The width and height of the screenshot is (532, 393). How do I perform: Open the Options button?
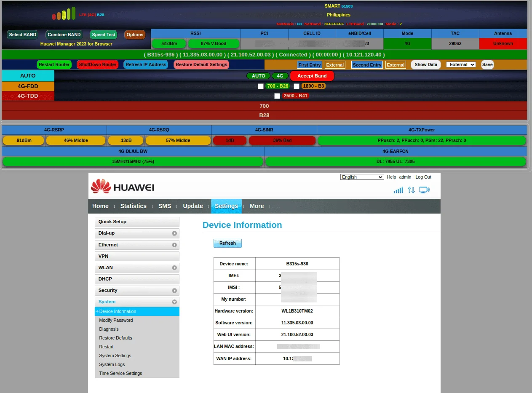point(135,35)
